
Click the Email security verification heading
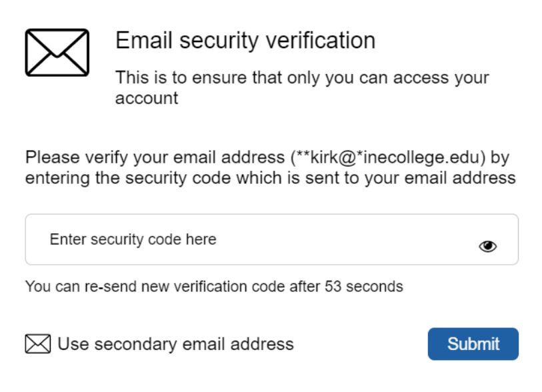[x=245, y=41]
